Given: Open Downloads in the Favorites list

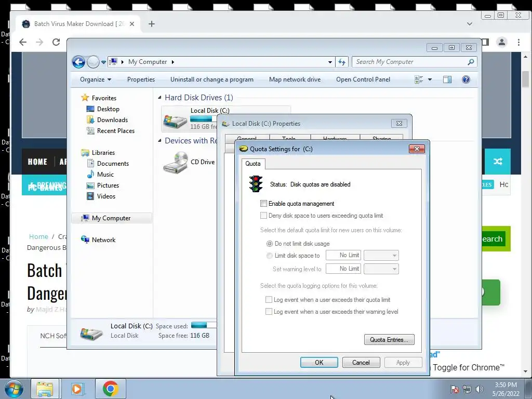Looking at the screenshot, I should pyautogui.click(x=107, y=120).
